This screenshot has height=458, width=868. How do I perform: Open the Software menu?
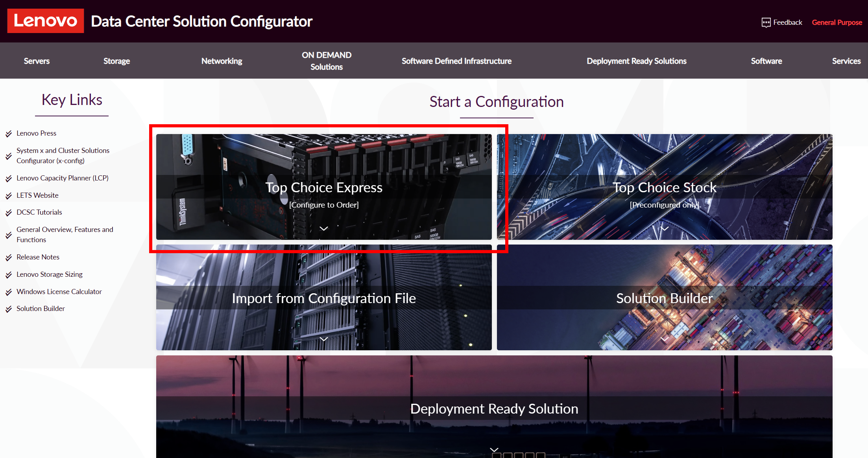point(766,61)
